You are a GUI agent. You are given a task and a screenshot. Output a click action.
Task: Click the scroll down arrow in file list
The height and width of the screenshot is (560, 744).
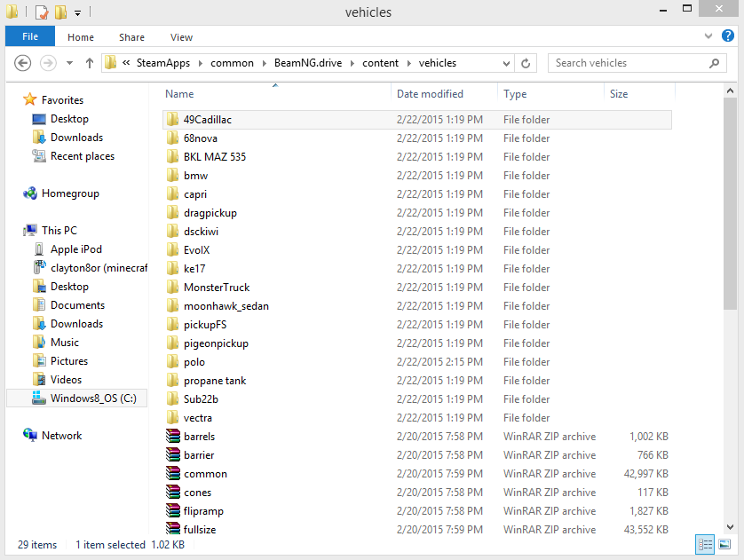click(730, 527)
